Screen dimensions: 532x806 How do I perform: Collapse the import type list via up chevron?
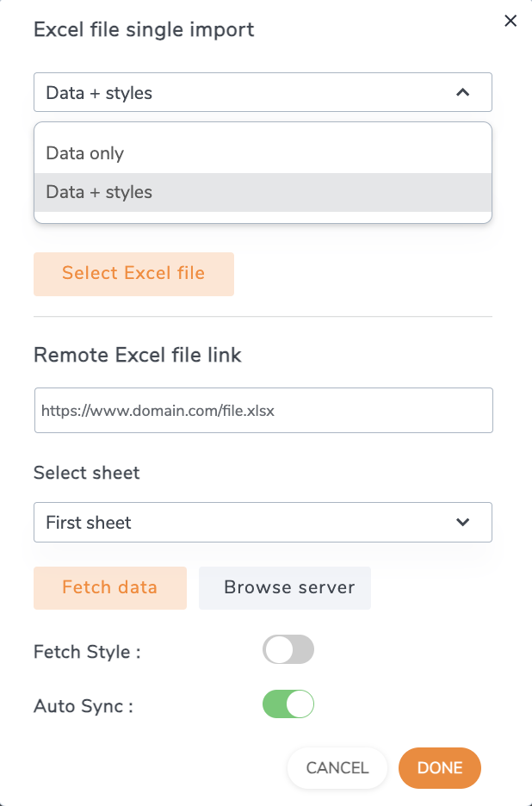click(x=462, y=92)
